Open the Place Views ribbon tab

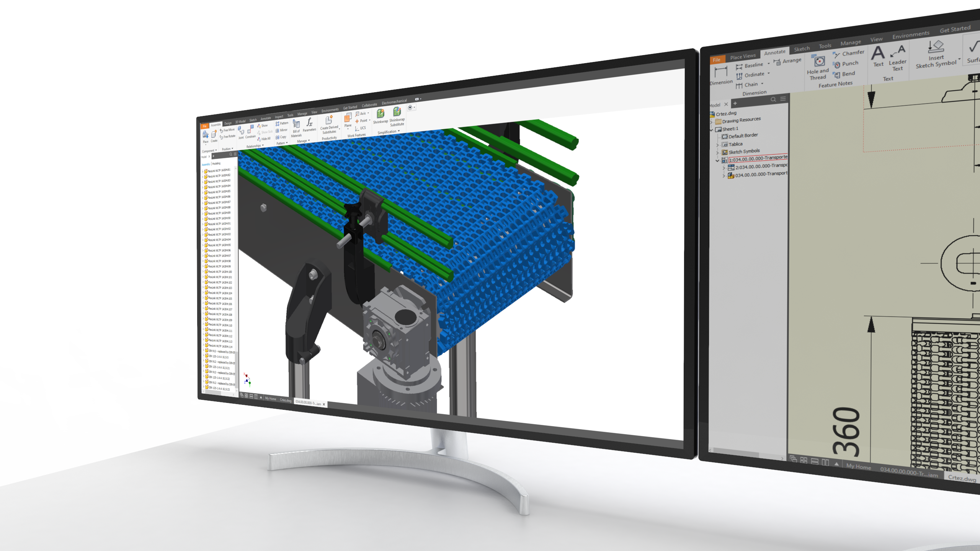742,57
